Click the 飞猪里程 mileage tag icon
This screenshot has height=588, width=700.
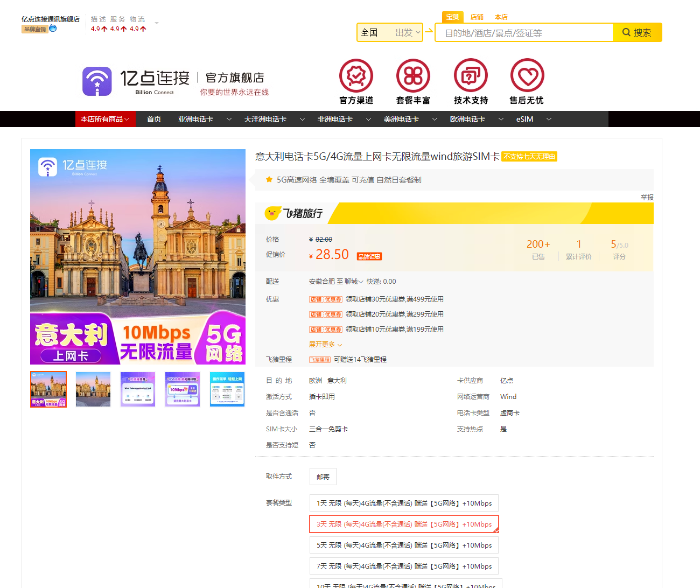click(320, 360)
